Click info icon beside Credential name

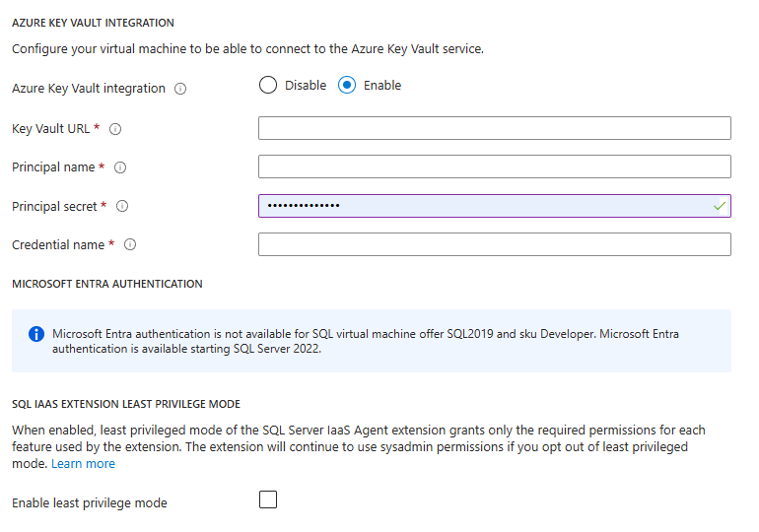pos(129,245)
